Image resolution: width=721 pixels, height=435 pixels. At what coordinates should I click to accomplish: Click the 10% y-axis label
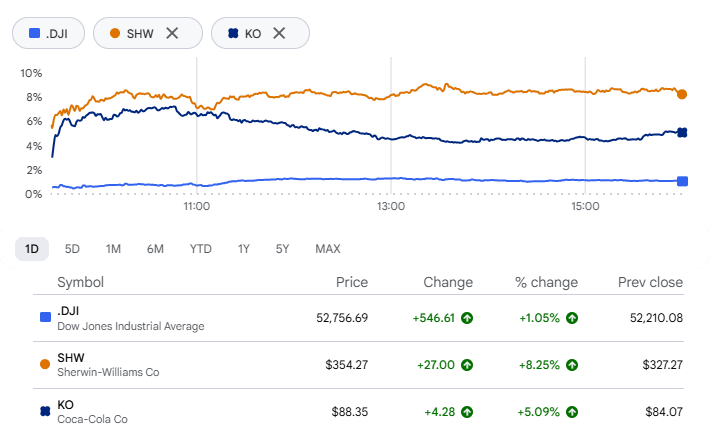coord(31,73)
